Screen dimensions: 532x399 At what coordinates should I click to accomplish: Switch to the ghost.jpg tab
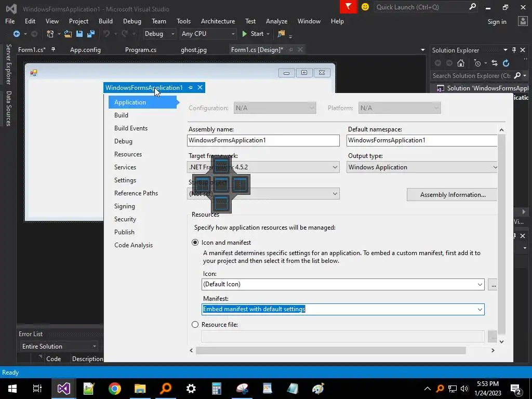coord(193,49)
